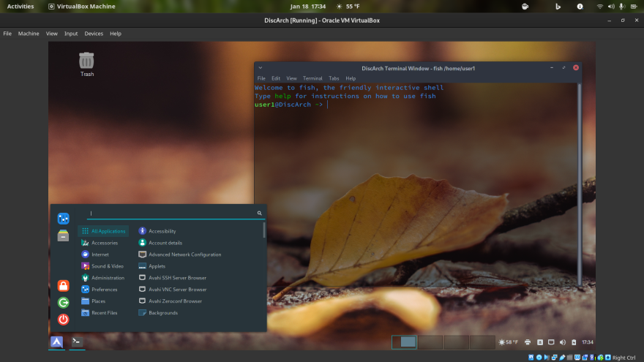Click the terminal icon on the panel
The width and height of the screenshot is (644, 362).
pyautogui.click(x=77, y=342)
